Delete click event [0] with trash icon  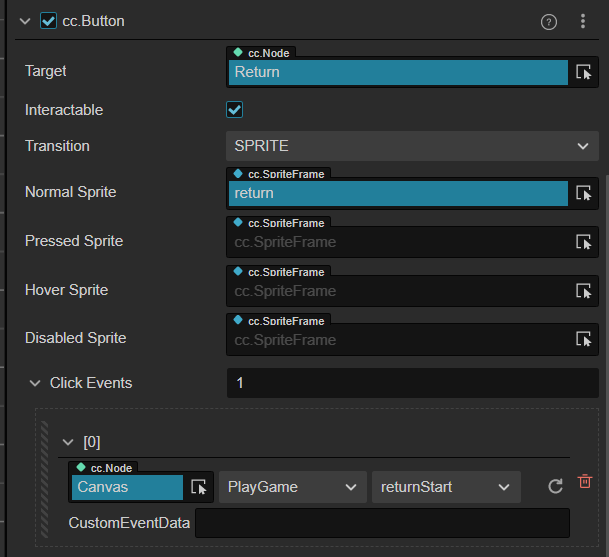(x=585, y=482)
